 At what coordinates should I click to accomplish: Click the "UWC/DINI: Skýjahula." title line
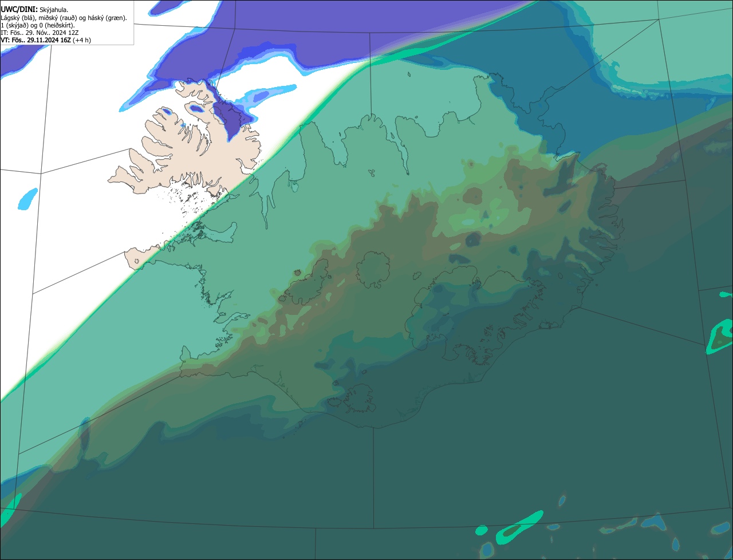click(x=34, y=10)
